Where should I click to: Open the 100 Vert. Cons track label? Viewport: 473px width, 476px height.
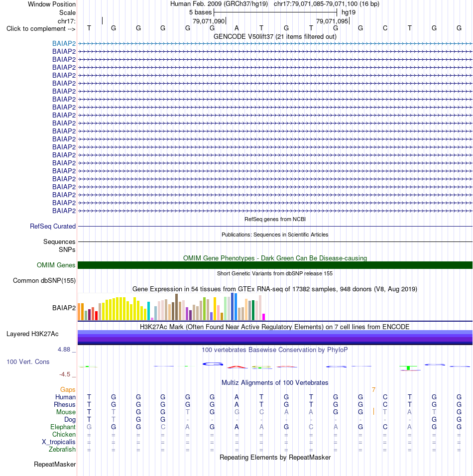tap(28, 361)
